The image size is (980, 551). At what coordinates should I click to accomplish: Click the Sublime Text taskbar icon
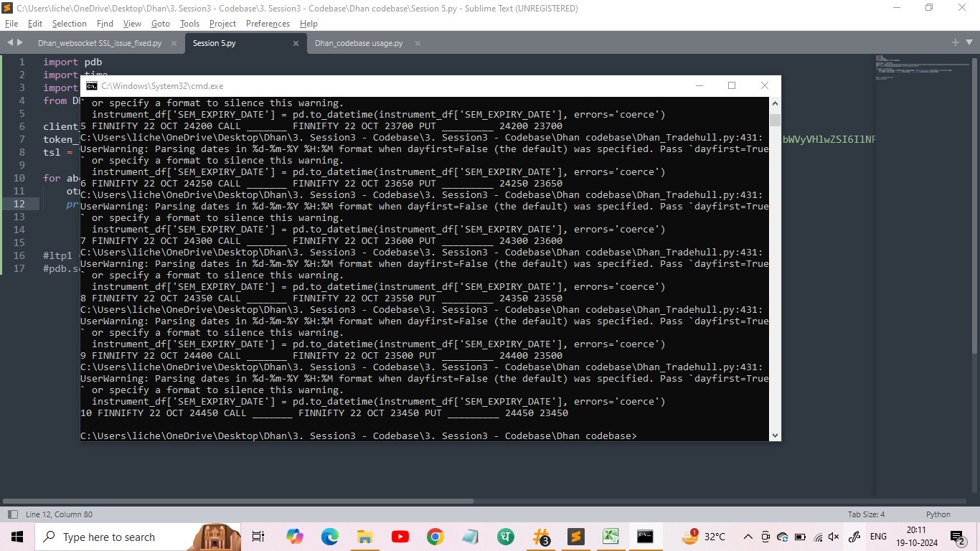[x=575, y=537]
